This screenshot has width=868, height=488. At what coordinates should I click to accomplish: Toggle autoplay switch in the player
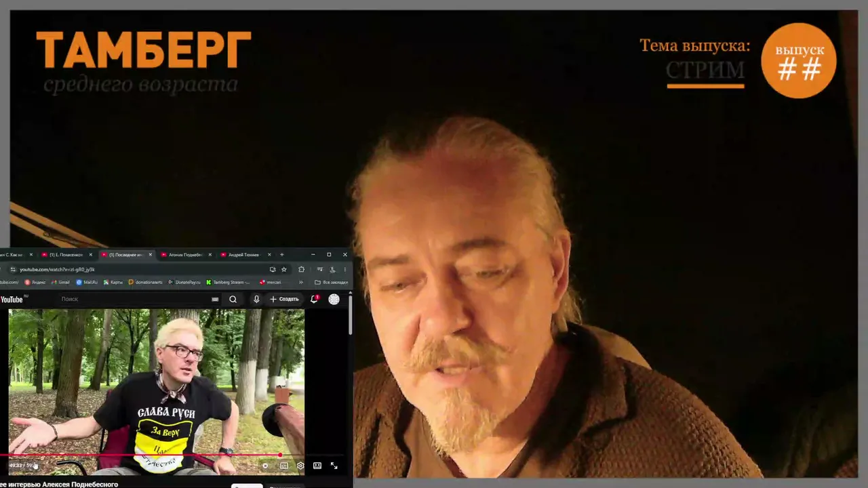(x=265, y=466)
